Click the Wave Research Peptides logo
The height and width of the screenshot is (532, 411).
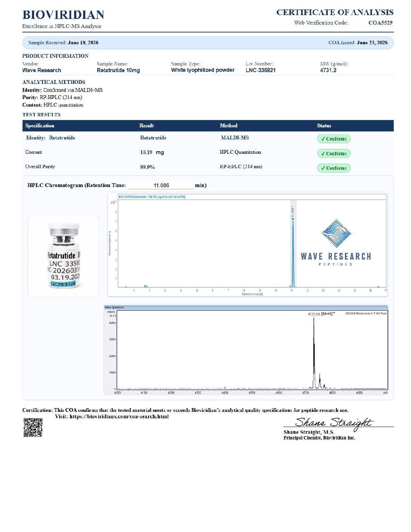pos(336,243)
